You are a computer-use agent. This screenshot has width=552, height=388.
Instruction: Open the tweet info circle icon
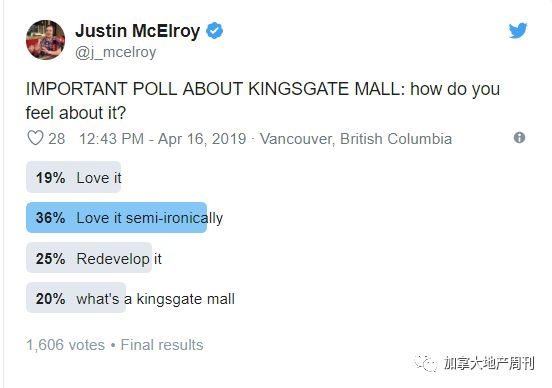[x=519, y=137]
